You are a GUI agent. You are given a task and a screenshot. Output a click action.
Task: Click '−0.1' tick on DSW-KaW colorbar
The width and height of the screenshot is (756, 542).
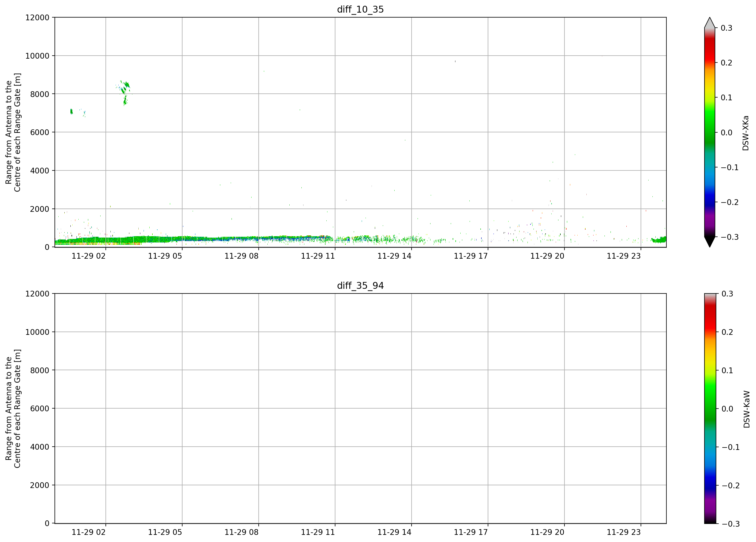pos(731,447)
